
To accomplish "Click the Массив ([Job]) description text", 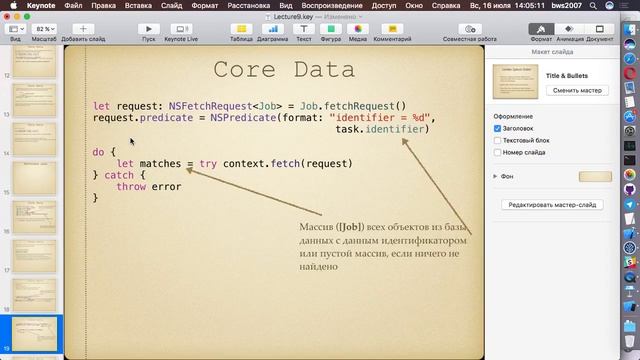I will [383, 247].
